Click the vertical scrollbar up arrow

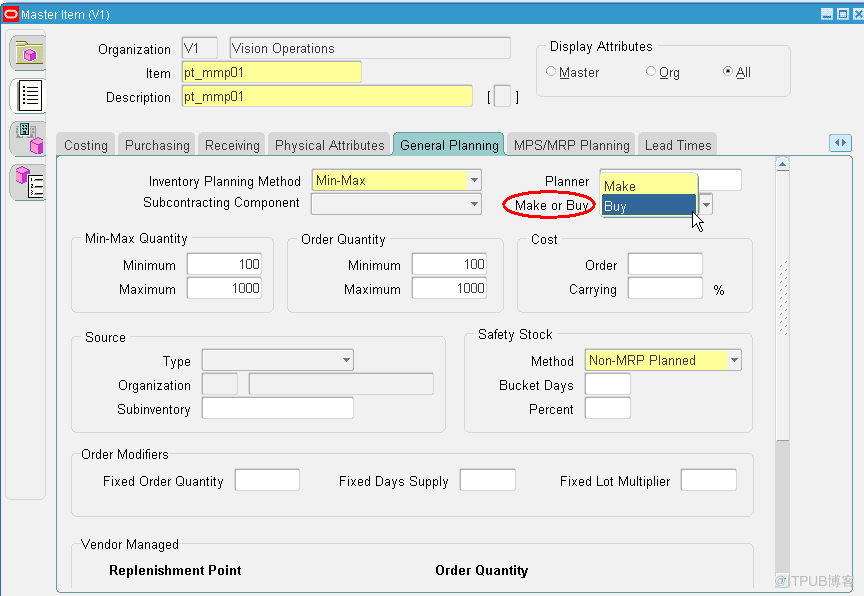(x=783, y=163)
